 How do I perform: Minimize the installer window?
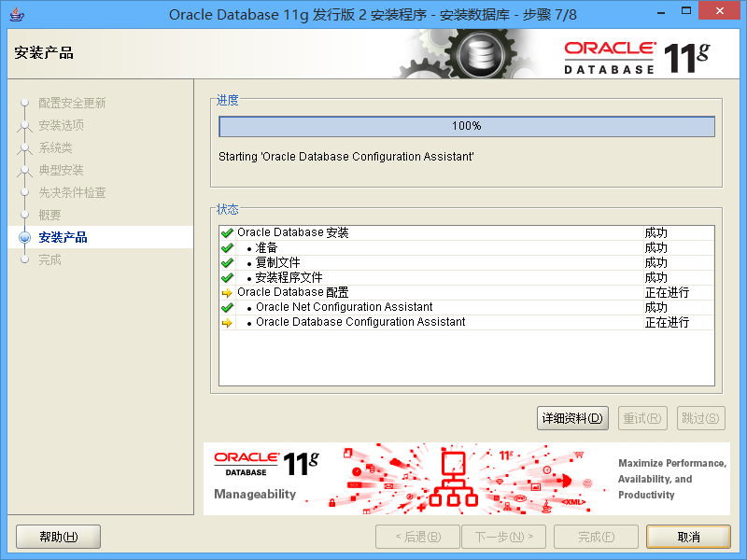point(661,11)
